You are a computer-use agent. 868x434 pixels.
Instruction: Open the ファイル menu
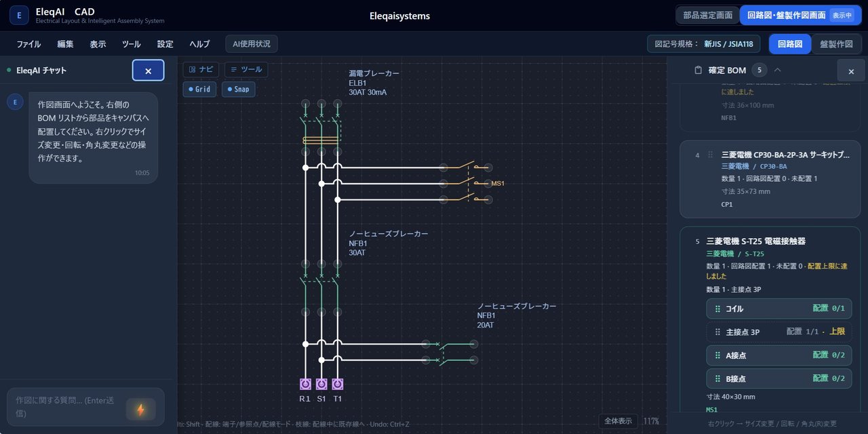pyautogui.click(x=28, y=44)
